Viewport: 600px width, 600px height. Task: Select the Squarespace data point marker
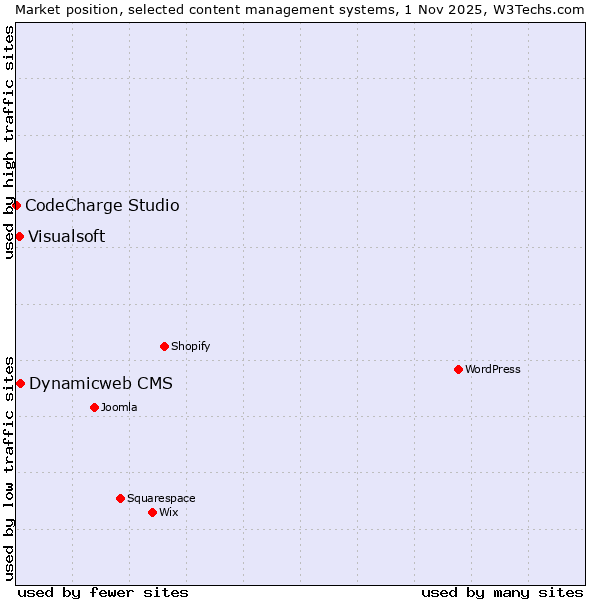(x=120, y=498)
